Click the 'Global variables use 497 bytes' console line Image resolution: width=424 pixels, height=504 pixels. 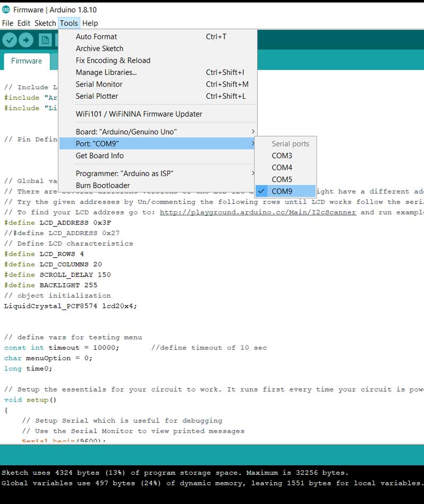(212, 483)
